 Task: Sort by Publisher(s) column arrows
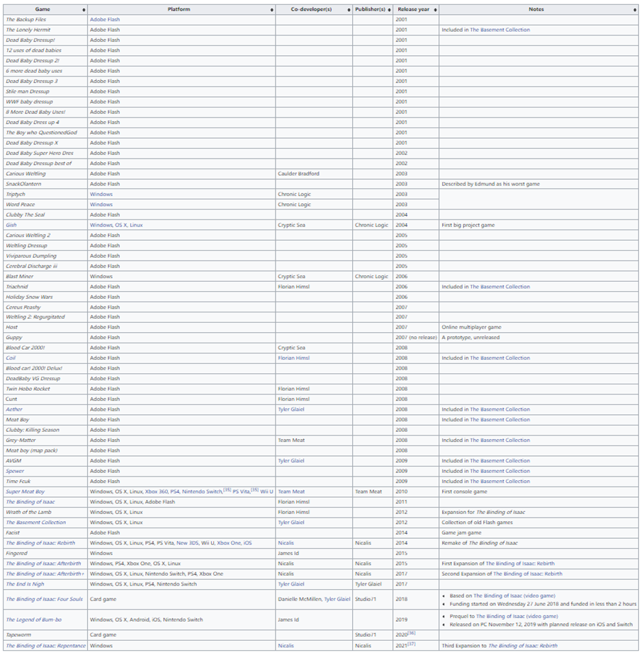click(390, 10)
